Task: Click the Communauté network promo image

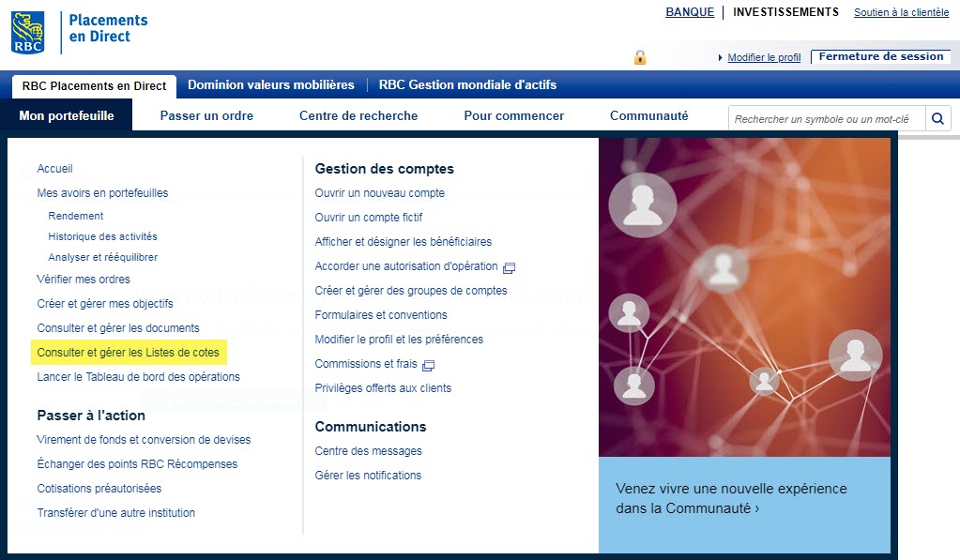Action: coord(744,297)
